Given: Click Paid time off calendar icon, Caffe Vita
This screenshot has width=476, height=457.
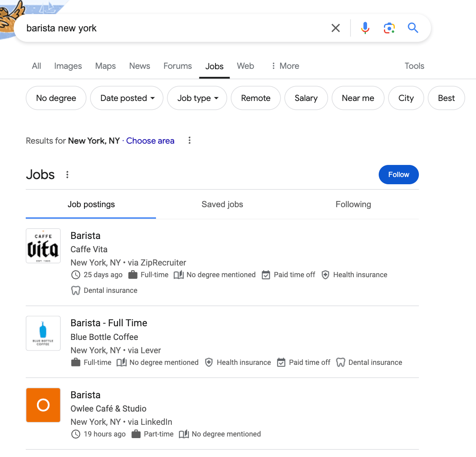Looking at the screenshot, I should [x=266, y=275].
